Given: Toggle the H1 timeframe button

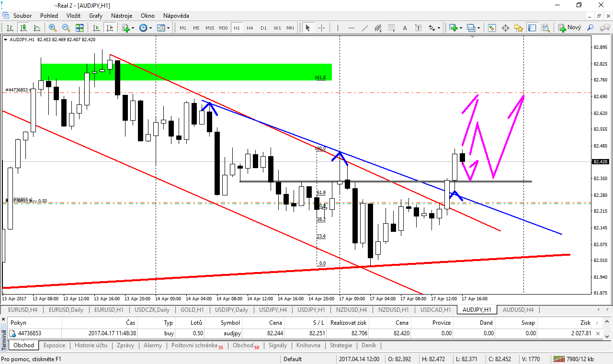Looking at the screenshot, I should point(237,28).
